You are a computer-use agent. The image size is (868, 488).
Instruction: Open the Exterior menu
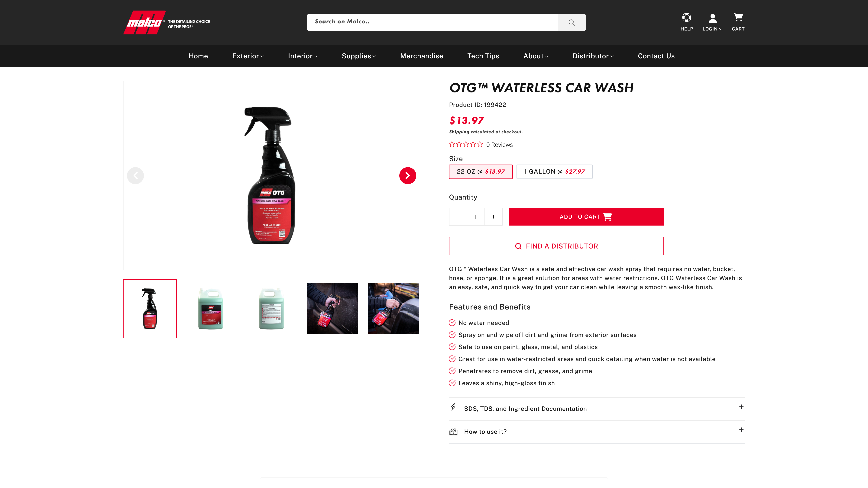click(248, 56)
